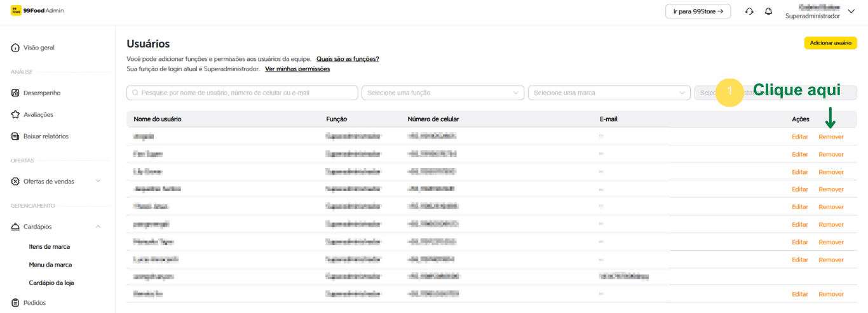Focus the user search input field
Screen dimensions: 868x313
[242, 93]
